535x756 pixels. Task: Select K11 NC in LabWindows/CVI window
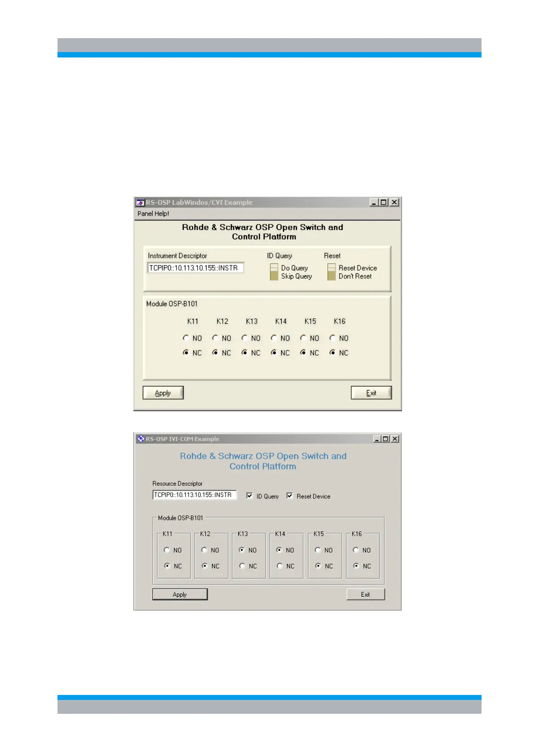[x=186, y=352]
